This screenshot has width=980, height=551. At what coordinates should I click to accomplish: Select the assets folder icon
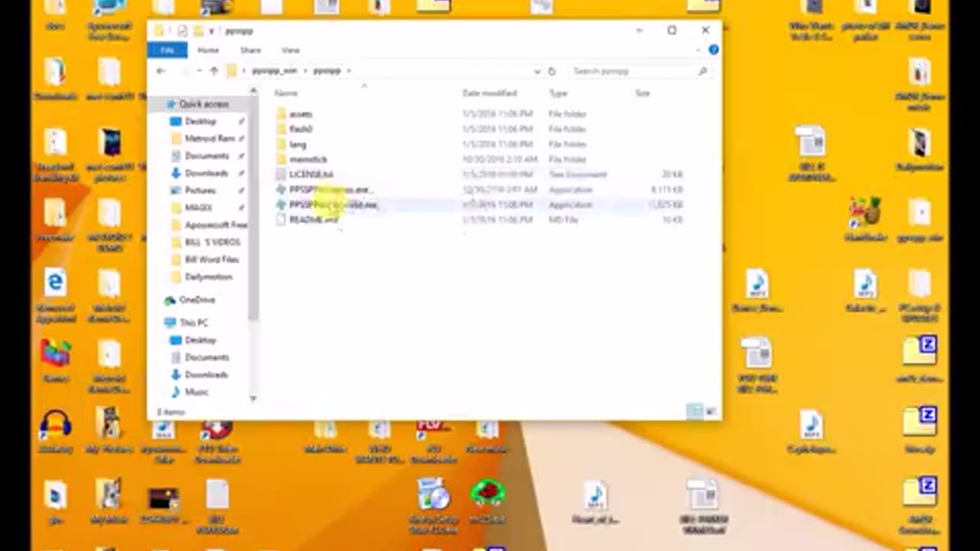tap(281, 114)
